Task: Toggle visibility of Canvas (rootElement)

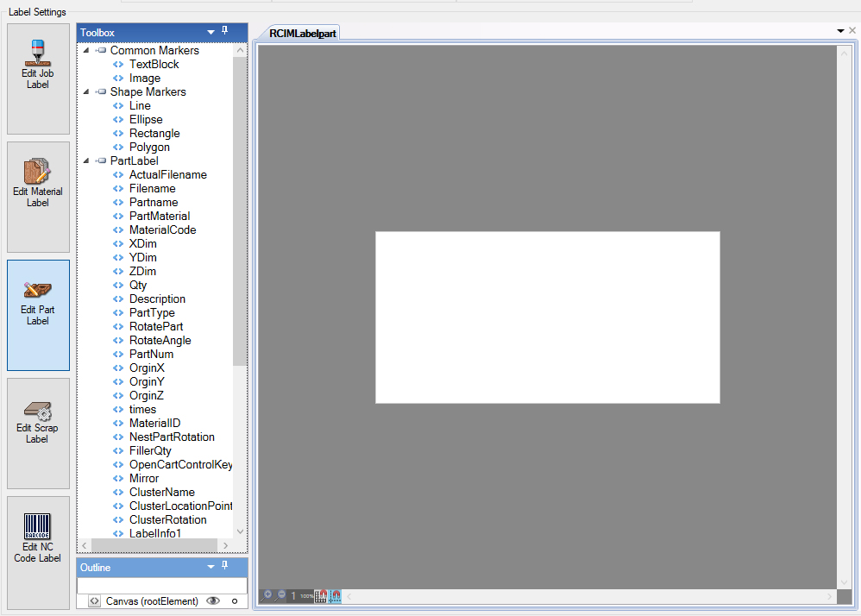Action: pos(213,601)
